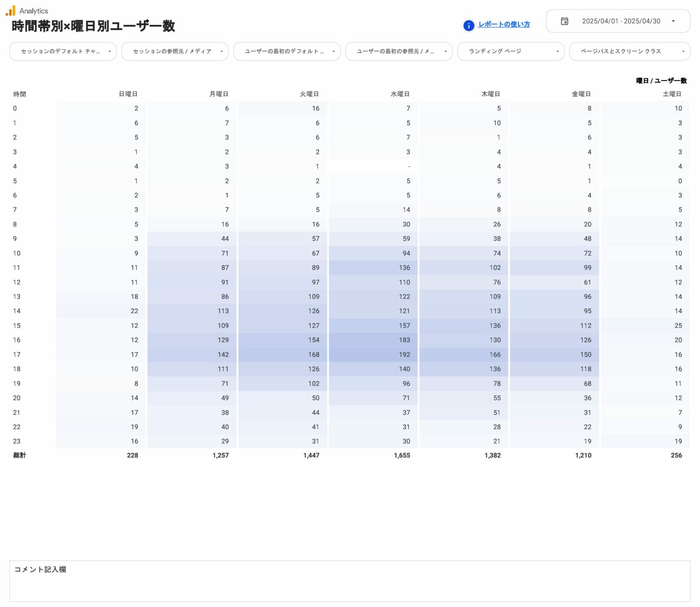Click into the コメント記入欄 text box
700x607 pixels.
[x=350, y=584]
